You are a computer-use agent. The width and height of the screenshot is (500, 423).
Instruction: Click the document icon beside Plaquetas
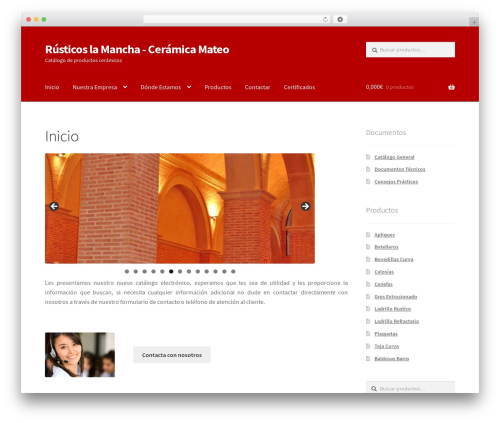click(368, 333)
